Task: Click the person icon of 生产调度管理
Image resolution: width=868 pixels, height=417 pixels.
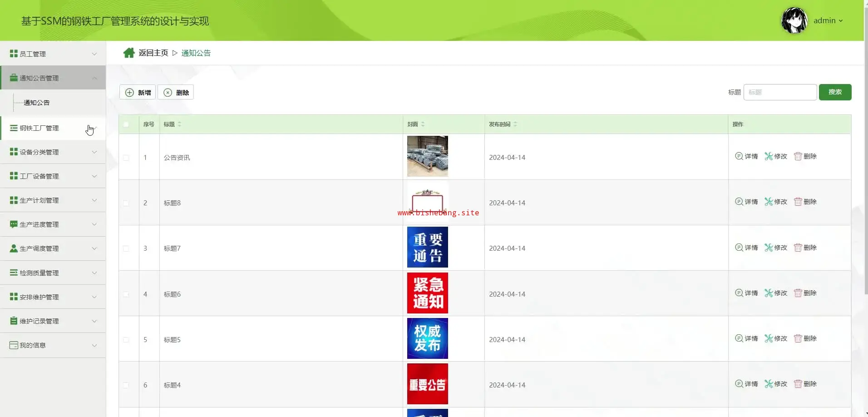Action: tap(14, 248)
